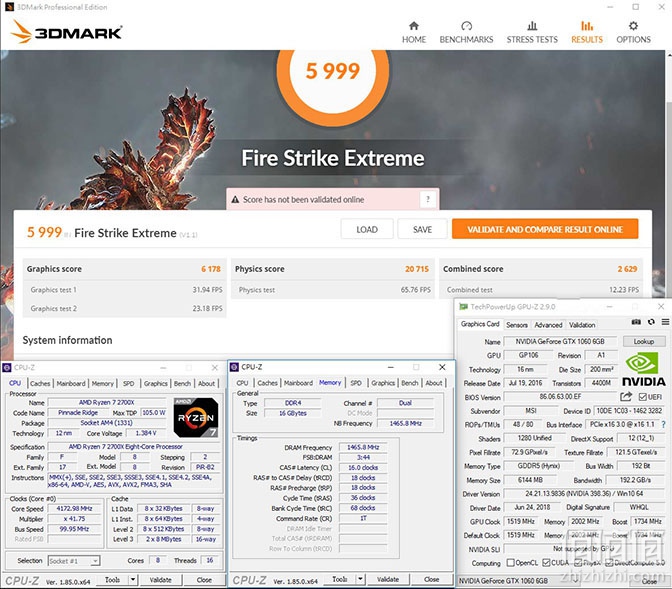Click the Ryzen 7 logo in CPU-Z

click(195, 417)
